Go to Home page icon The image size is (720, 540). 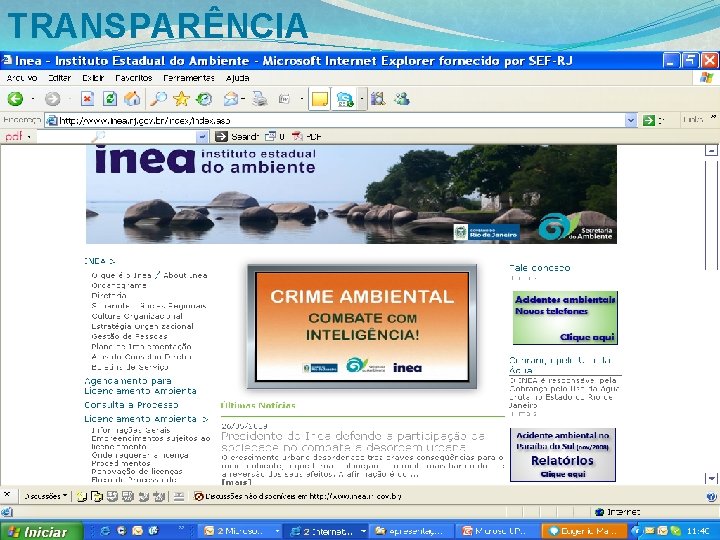[x=132, y=98]
